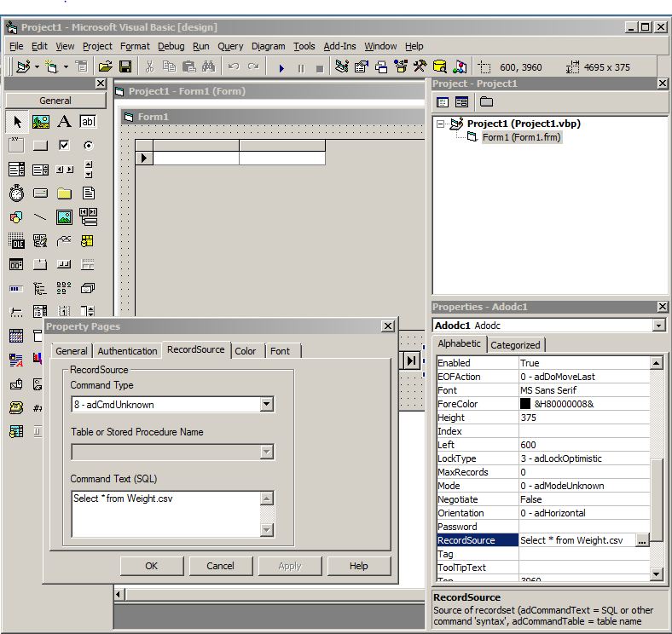Open the Command Type dropdown

point(267,404)
